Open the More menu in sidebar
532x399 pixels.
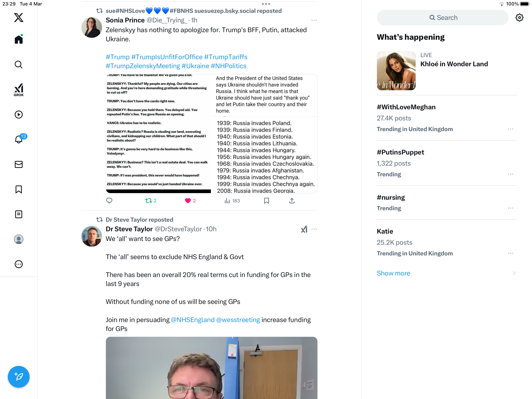(18, 264)
